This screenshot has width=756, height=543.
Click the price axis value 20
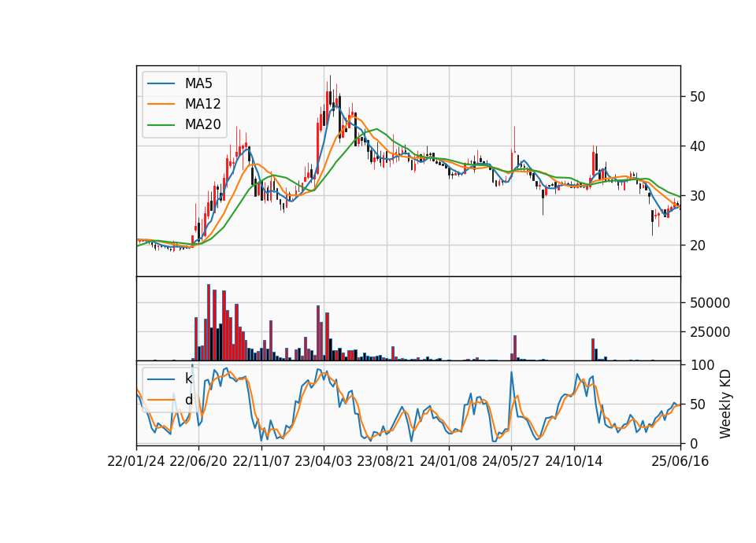[697, 246]
